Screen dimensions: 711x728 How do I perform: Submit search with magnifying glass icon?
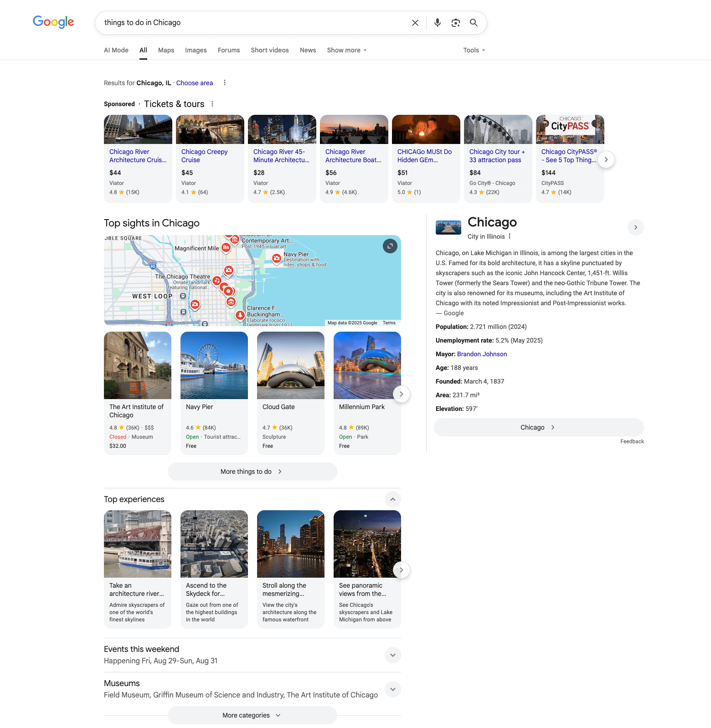[x=474, y=23]
